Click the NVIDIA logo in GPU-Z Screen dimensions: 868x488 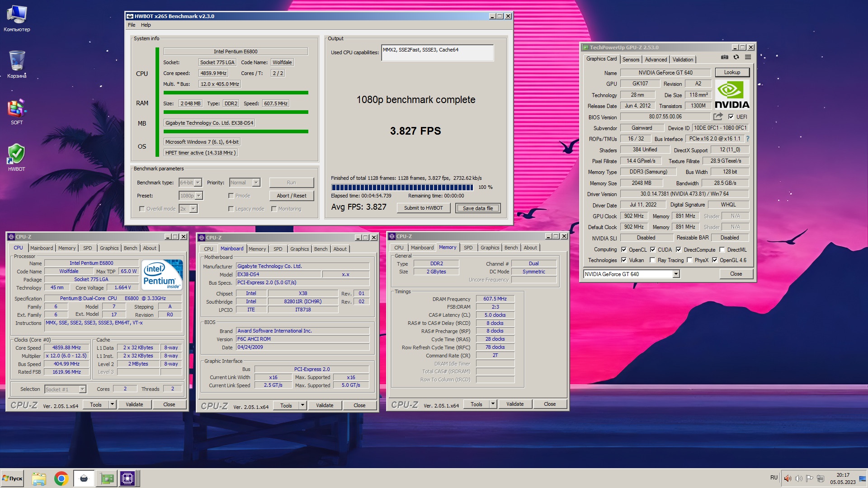[732, 95]
